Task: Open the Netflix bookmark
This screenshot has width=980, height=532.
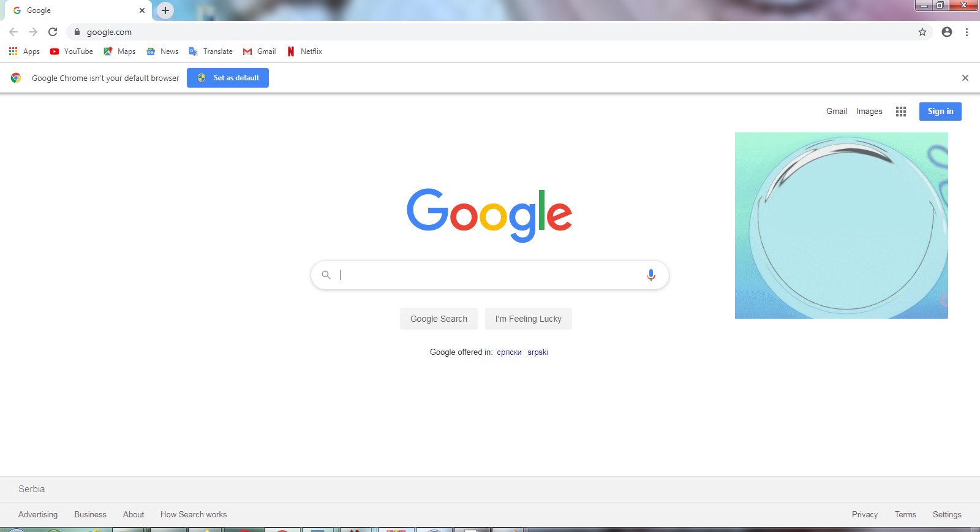Action: click(x=304, y=51)
